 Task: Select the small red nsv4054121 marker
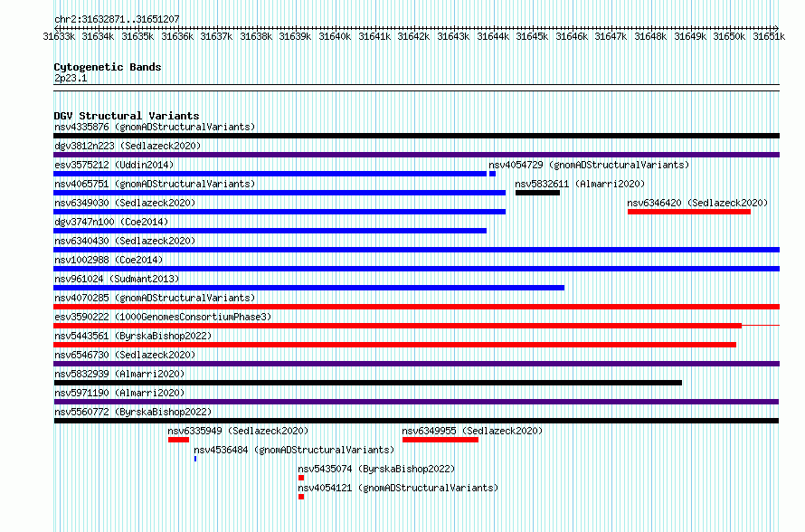coord(301,497)
